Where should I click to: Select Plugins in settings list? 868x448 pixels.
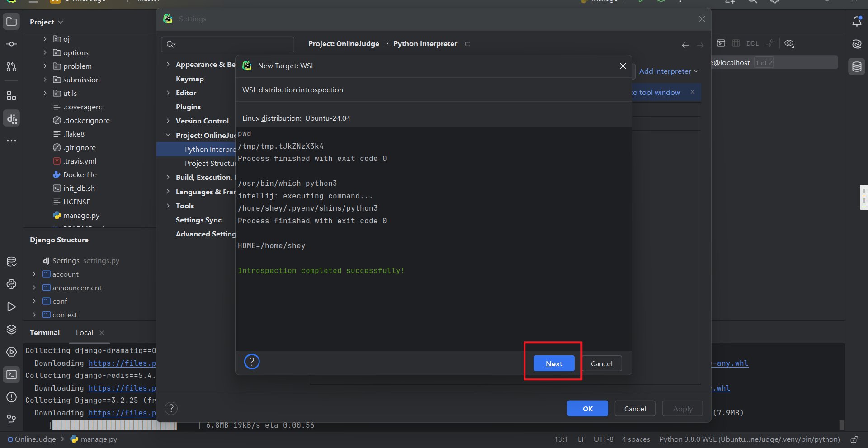coord(188,107)
